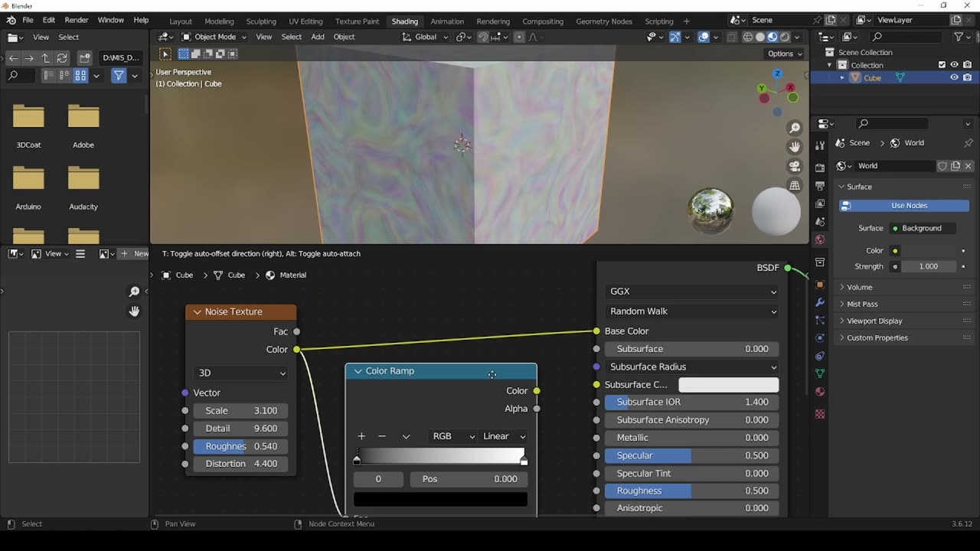Toggle fake user shield for World
The width and height of the screenshot is (980, 551).
942,166
